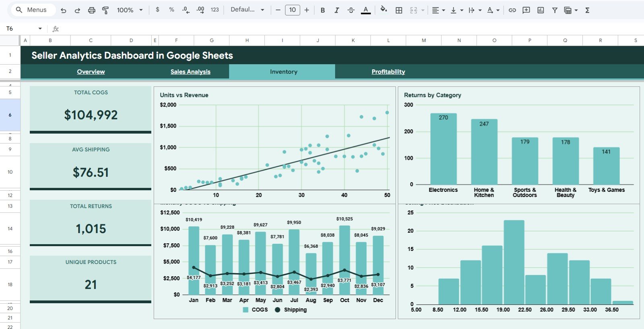
Task: Click TOTAL RETURNS value 1,015
Action: [x=91, y=229]
